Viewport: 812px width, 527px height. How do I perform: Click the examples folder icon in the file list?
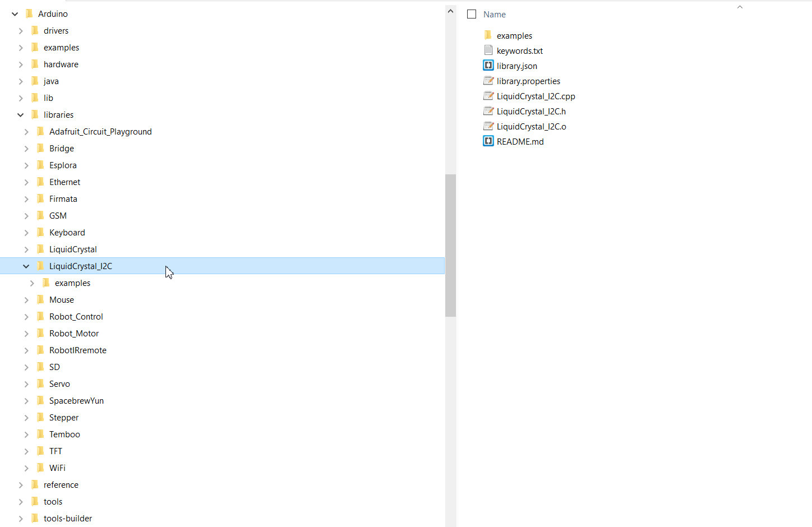click(488, 35)
